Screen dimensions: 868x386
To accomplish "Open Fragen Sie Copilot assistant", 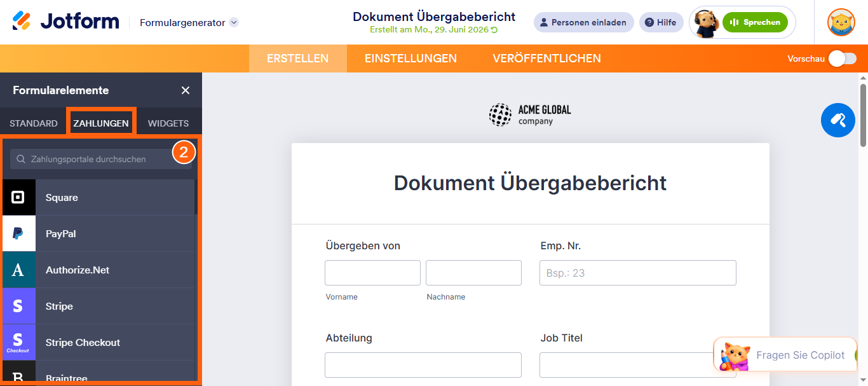I will coord(785,355).
